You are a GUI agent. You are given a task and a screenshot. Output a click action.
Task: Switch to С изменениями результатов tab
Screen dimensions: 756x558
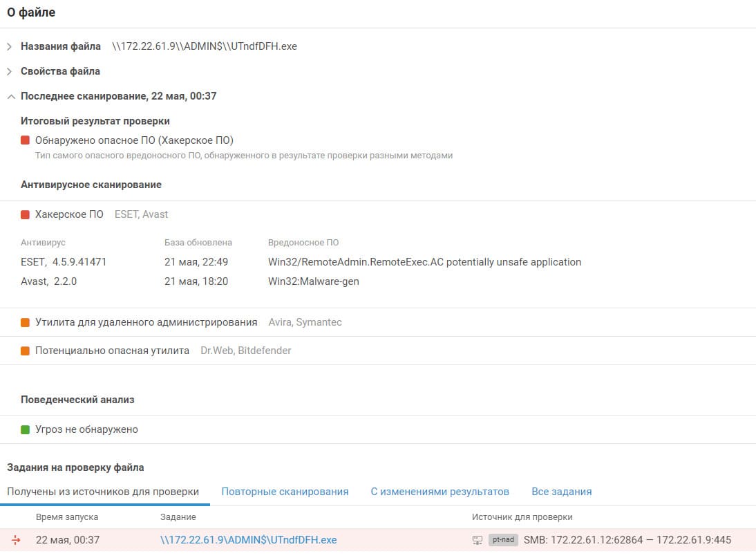[x=440, y=492]
